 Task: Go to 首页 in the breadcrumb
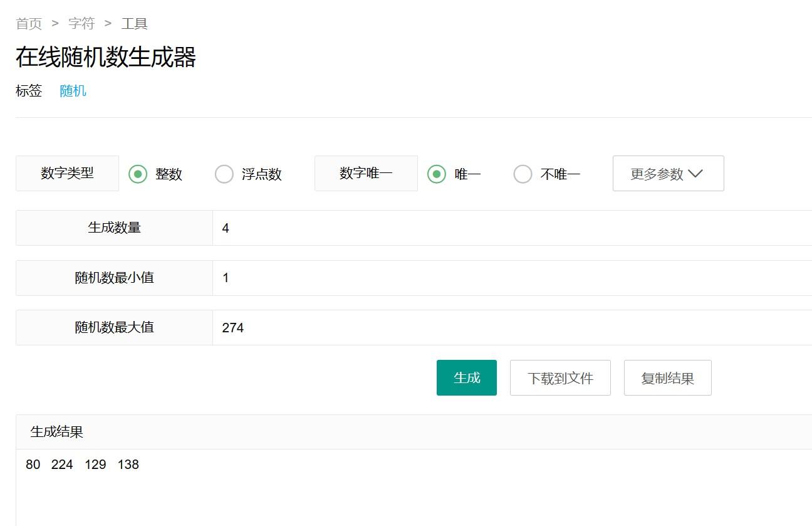pos(29,24)
